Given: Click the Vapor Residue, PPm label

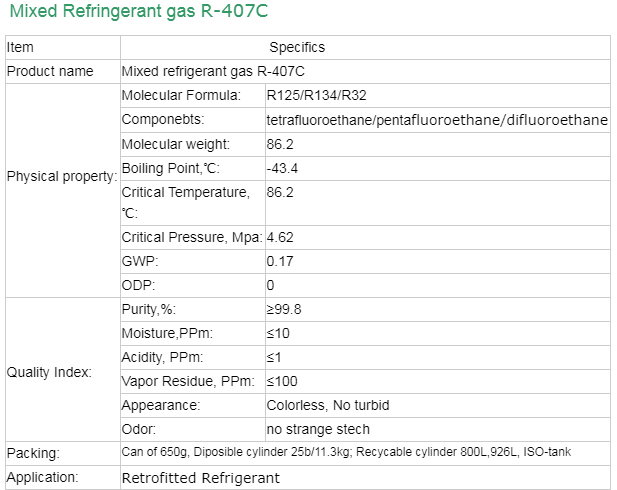Looking at the screenshot, I should pyautogui.click(x=188, y=381).
